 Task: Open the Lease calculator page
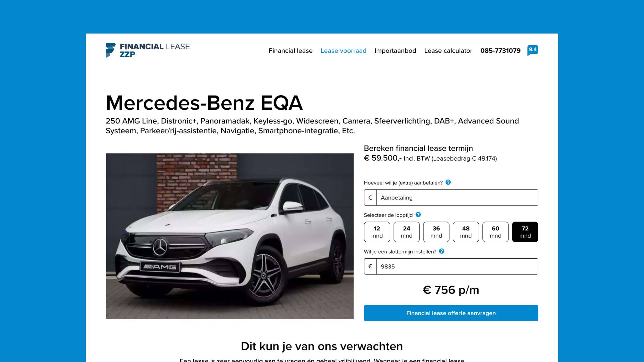point(448,51)
